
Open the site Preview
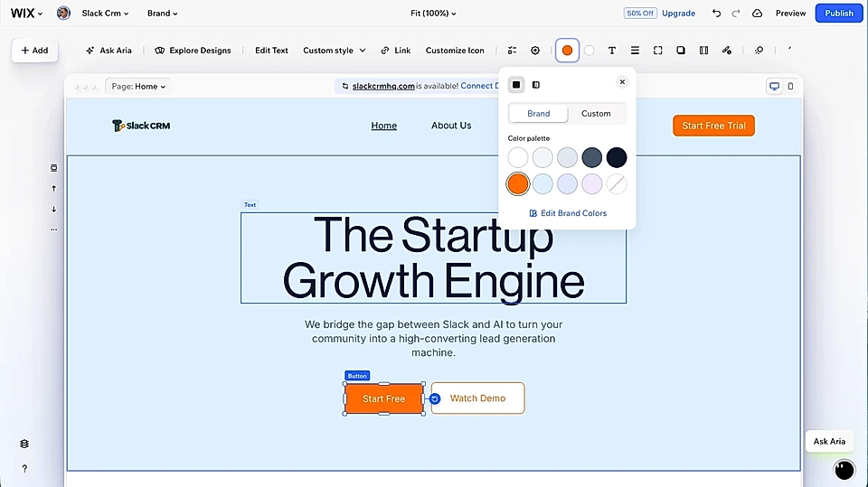790,14
